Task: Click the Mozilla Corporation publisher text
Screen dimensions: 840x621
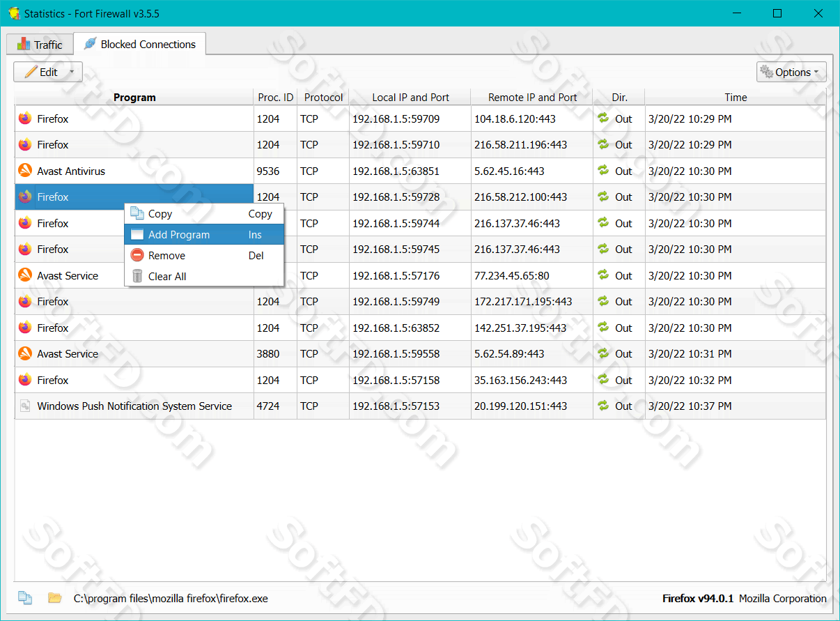Action: (783, 599)
